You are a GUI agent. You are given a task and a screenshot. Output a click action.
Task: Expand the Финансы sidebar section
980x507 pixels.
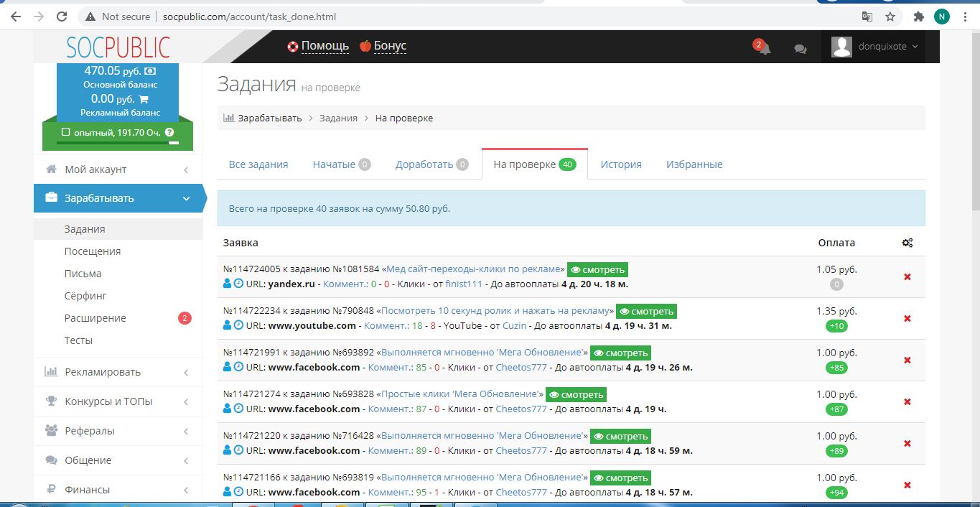click(x=118, y=490)
